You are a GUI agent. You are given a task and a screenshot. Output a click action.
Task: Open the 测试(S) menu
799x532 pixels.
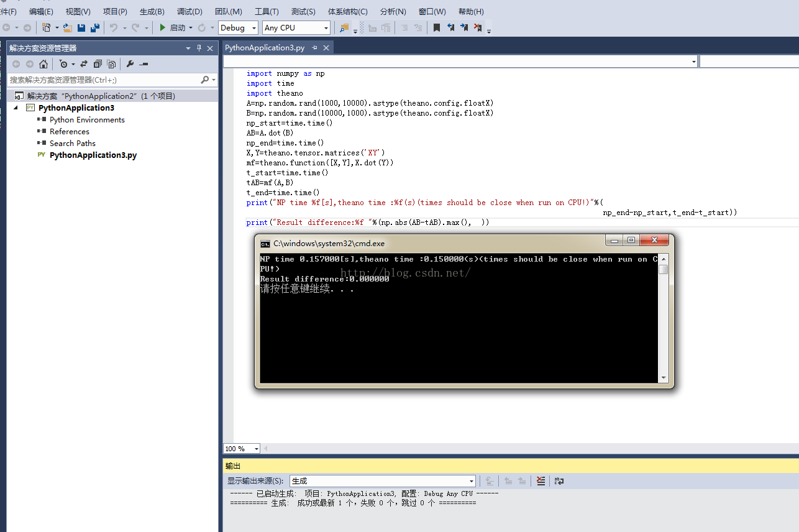tap(303, 11)
